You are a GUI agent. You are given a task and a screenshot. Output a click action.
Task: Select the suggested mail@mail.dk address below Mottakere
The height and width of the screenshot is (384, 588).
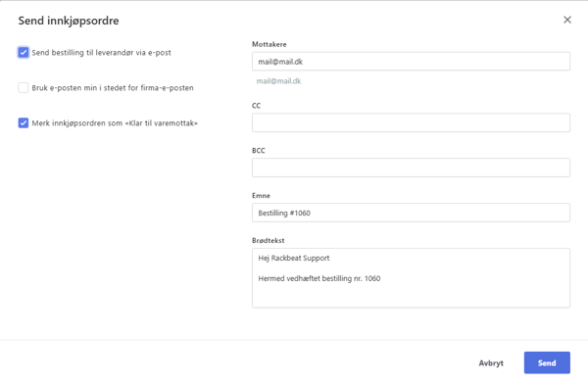click(278, 81)
